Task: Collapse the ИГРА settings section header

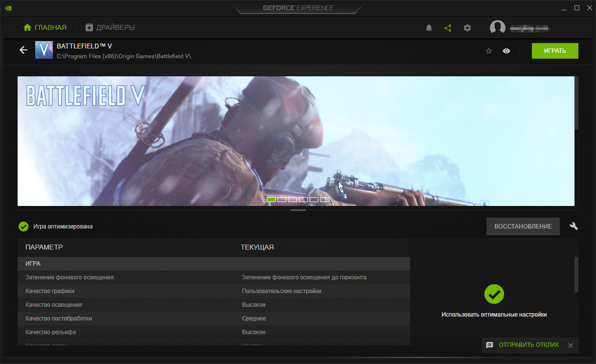Action: click(214, 264)
